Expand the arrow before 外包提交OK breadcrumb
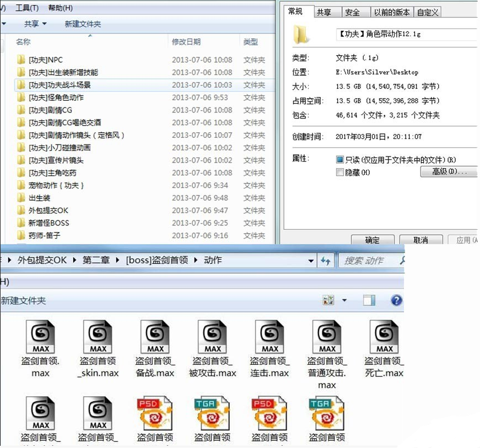The image size is (480, 448). tap(9, 260)
